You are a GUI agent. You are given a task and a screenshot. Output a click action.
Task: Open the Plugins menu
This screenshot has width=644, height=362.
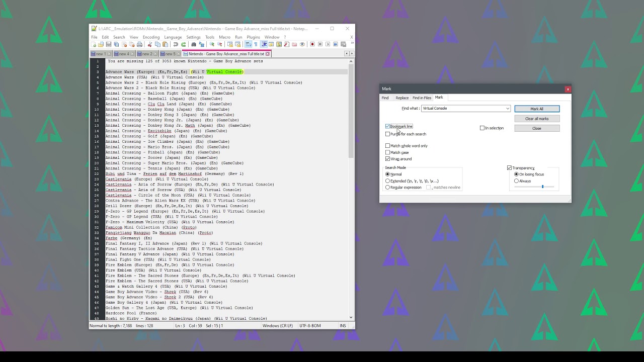coord(253,37)
